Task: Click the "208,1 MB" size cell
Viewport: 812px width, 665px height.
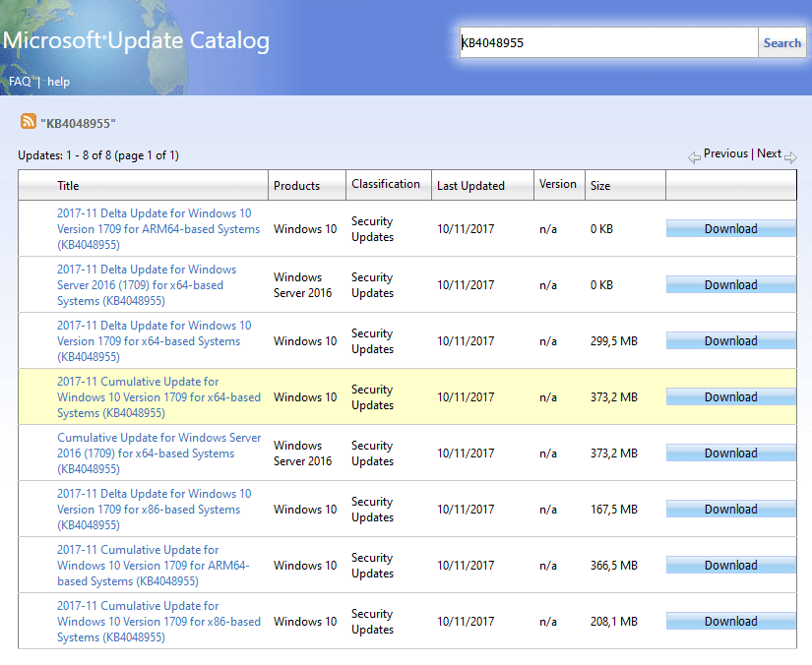Action: tap(613, 622)
